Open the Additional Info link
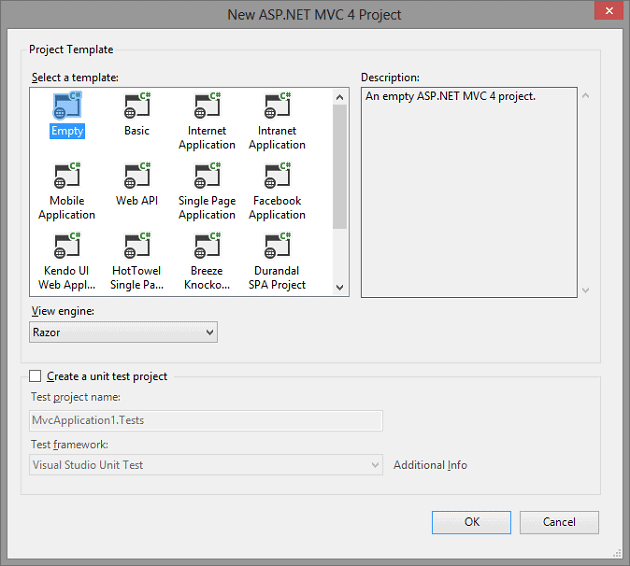 click(430, 465)
